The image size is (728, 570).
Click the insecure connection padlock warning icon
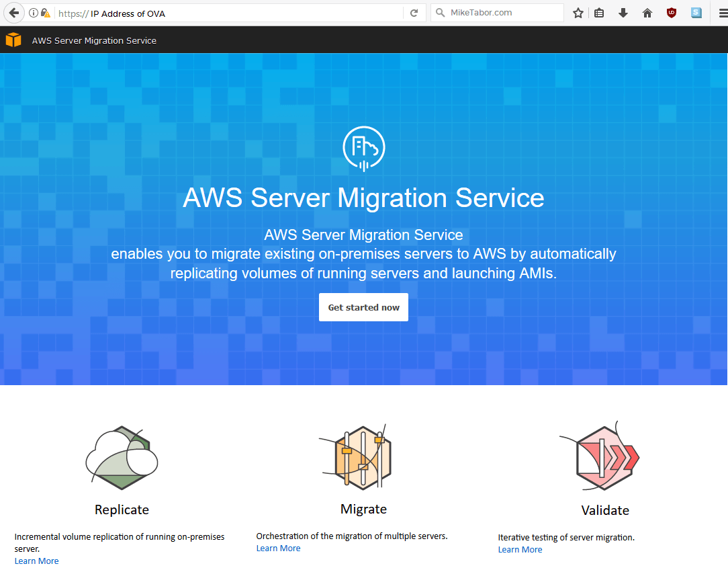[46, 13]
